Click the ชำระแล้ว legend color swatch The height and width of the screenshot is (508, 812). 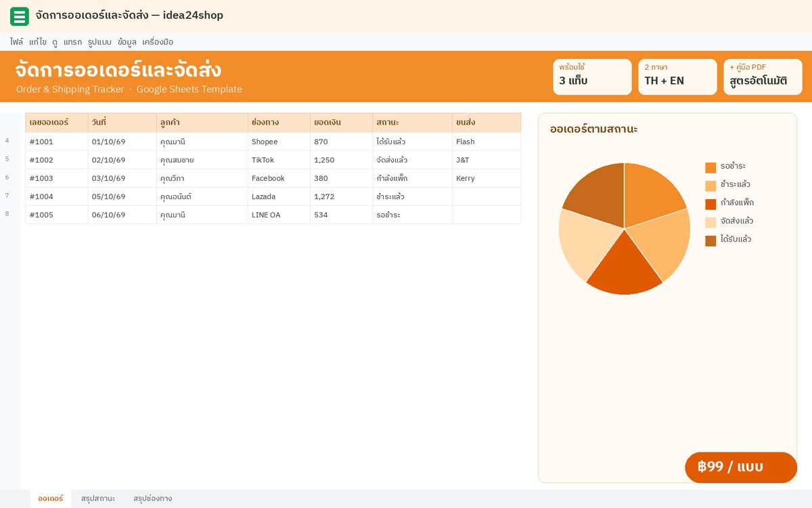coord(710,186)
